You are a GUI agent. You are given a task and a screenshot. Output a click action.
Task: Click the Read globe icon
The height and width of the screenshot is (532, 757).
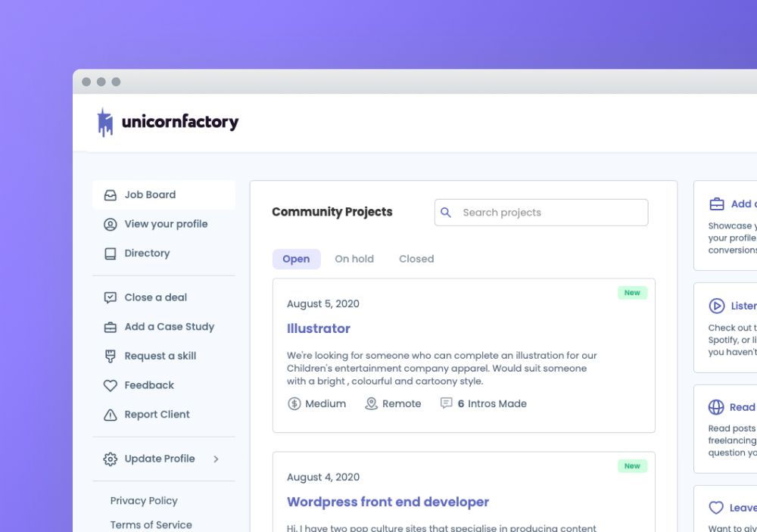coord(716,407)
